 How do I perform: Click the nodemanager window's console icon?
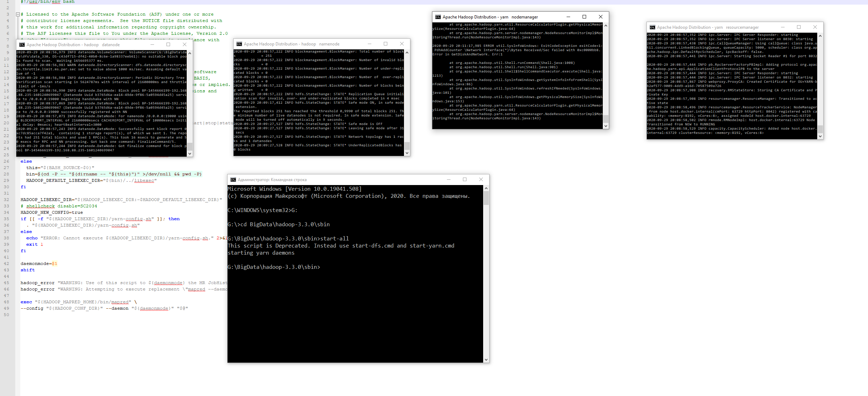point(438,17)
